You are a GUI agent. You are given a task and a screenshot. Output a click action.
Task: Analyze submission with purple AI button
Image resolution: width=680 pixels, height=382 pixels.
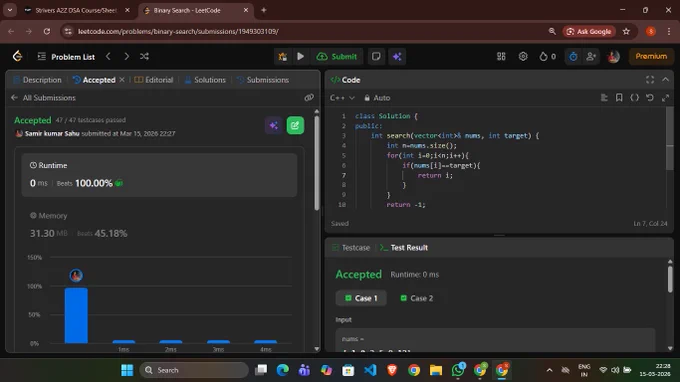click(274, 126)
